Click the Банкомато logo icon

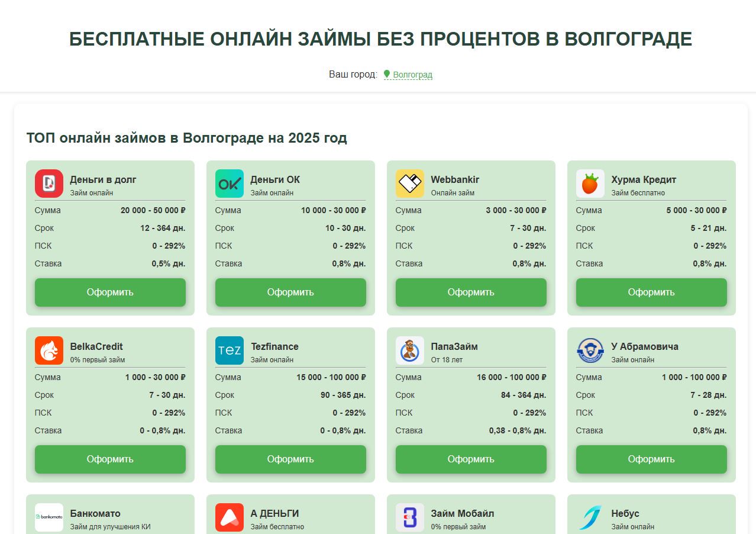[x=49, y=517]
